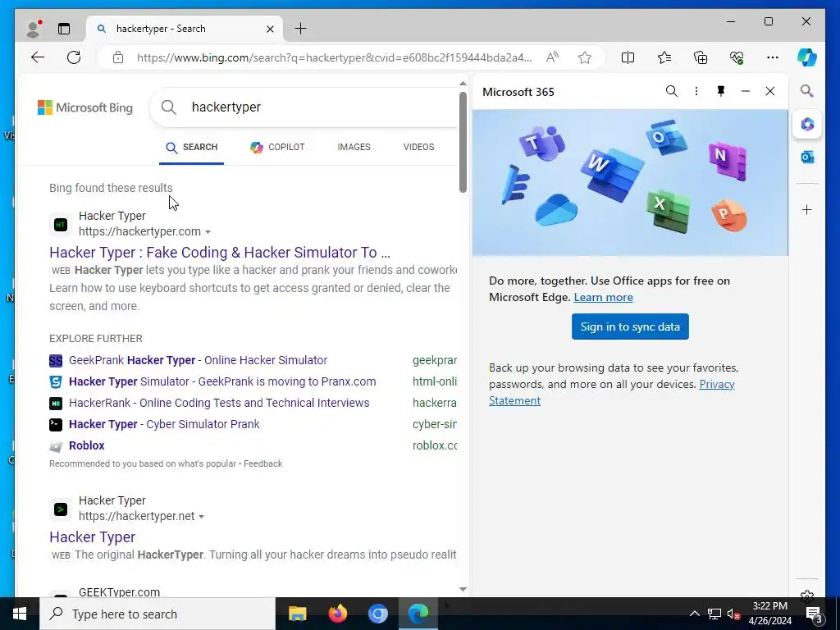Image resolution: width=840 pixels, height=630 pixels.
Task: Switch to Bing VIDEOS tab
Action: [418, 148]
